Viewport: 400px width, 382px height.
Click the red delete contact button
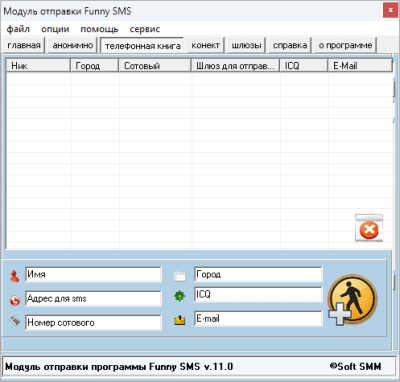[x=369, y=229]
